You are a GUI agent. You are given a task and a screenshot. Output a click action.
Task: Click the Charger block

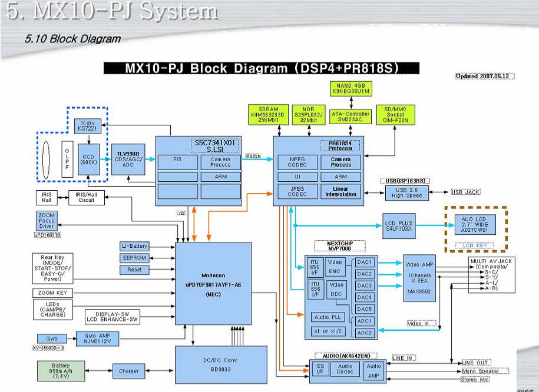[x=128, y=371]
